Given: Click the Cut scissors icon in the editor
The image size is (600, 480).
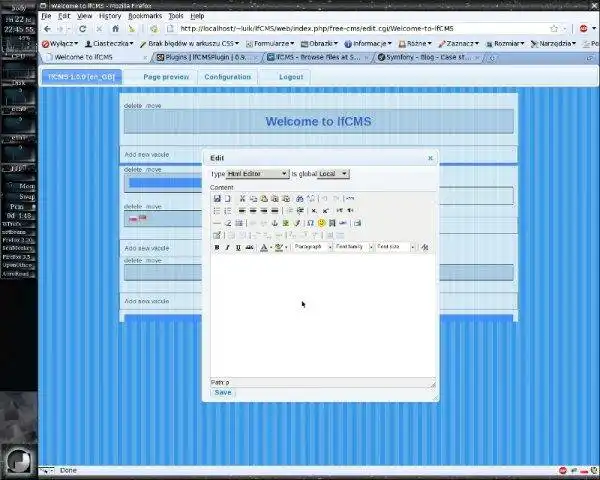Looking at the screenshot, I should (242, 198).
